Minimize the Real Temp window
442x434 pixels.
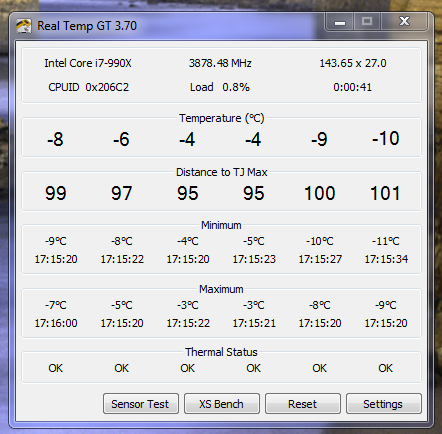point(340,22)
